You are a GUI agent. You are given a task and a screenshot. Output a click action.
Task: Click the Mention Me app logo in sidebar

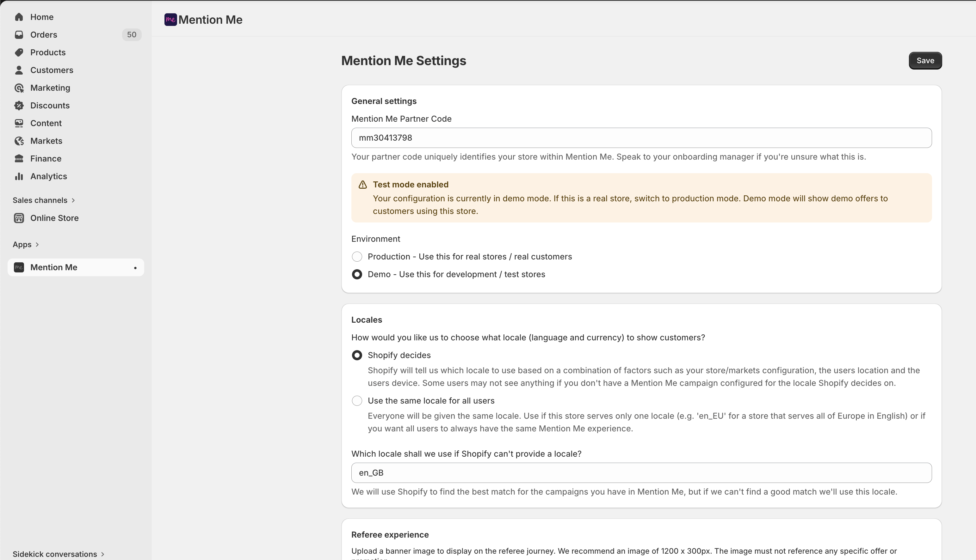pos(19,267)
